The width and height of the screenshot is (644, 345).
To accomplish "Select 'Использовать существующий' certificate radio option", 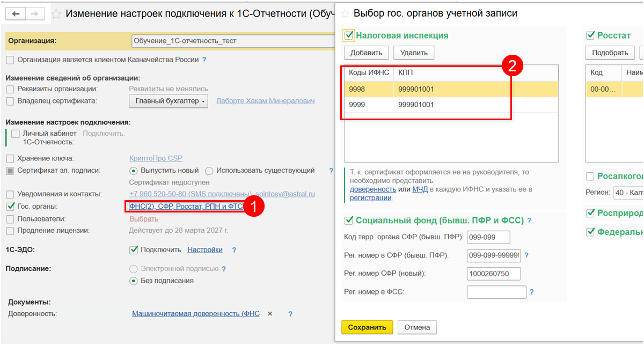I will pos(209,171).
